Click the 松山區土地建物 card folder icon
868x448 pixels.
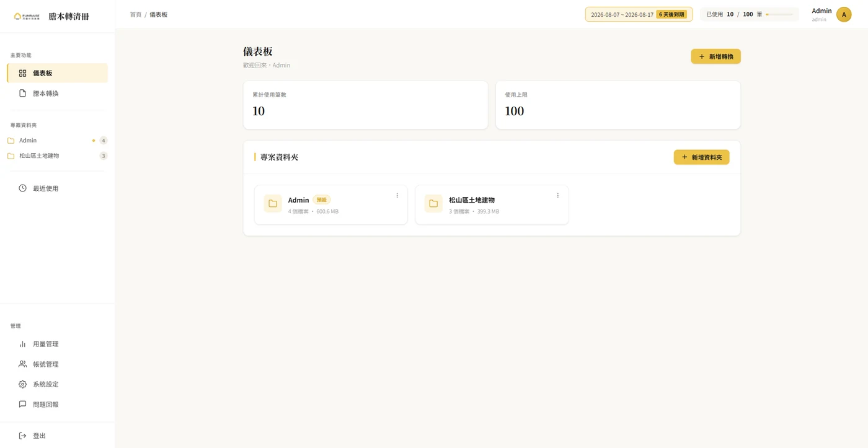433,203
